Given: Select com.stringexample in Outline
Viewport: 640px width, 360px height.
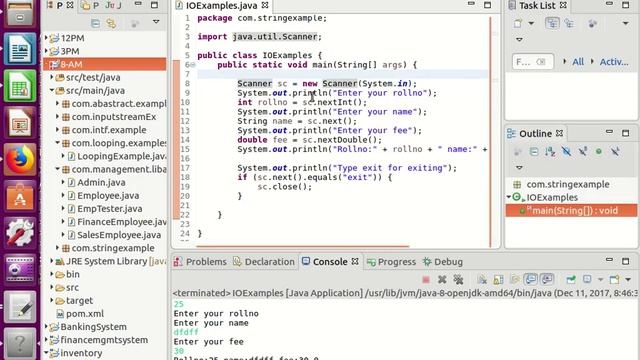Looking at the screenshot, I should [568, 184].
